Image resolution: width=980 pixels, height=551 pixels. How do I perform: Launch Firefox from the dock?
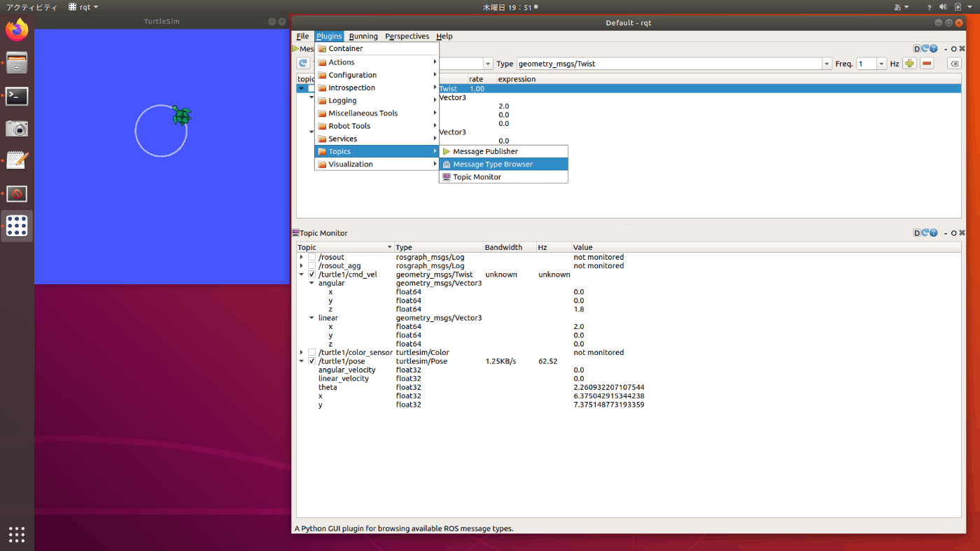pyautogui.click(x=17, y=30)
